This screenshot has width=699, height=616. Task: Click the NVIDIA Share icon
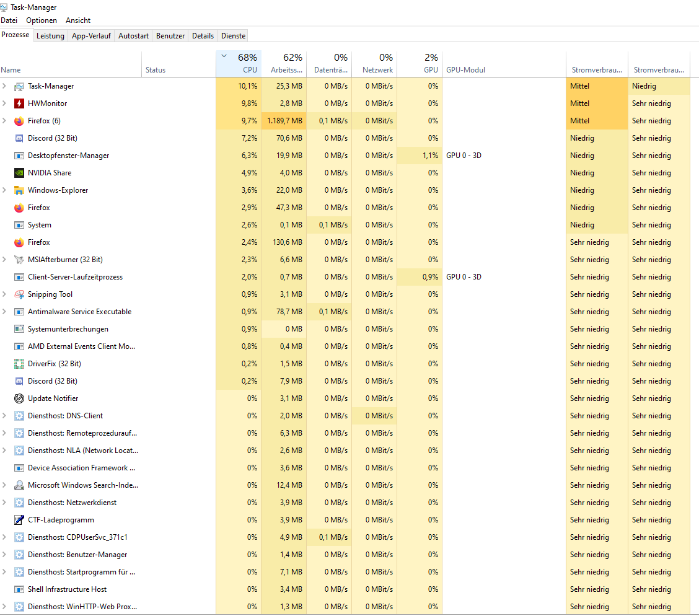[19, 173]
